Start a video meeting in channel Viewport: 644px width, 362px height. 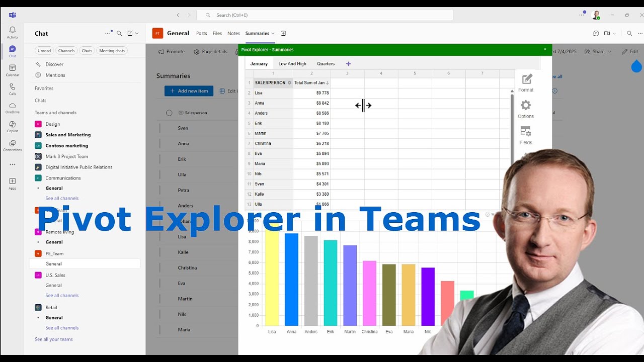point(607,33)
